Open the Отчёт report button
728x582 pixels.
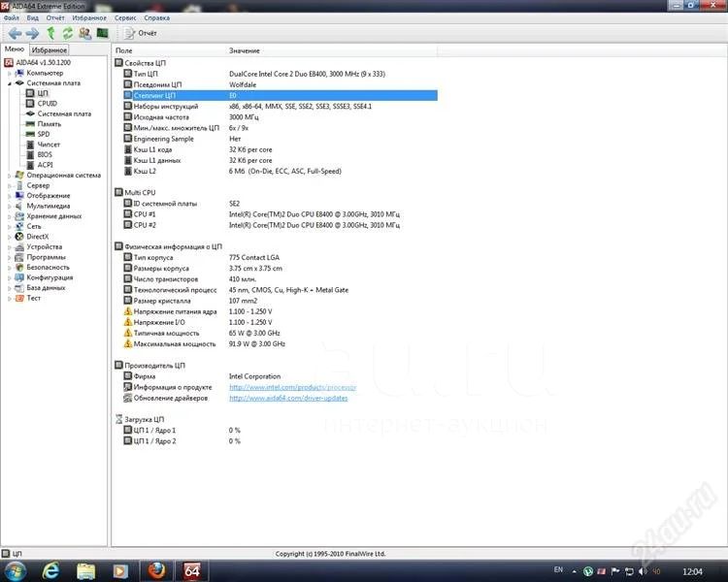tap(140, 33)
